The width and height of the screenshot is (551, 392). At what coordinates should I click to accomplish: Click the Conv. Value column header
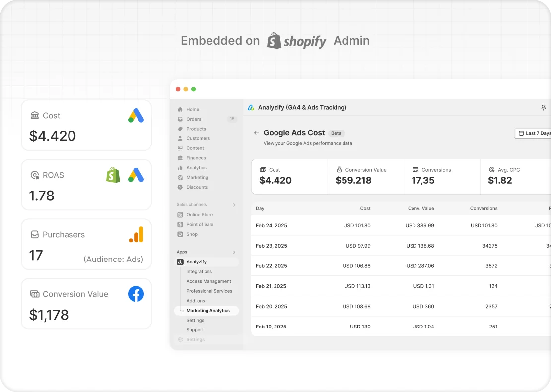[x=420, y=208]
